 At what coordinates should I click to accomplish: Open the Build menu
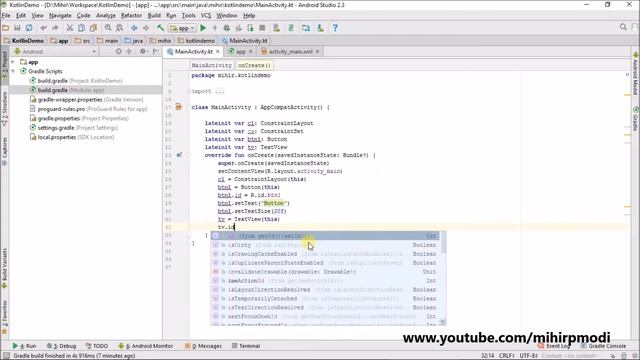pos(154,16)
